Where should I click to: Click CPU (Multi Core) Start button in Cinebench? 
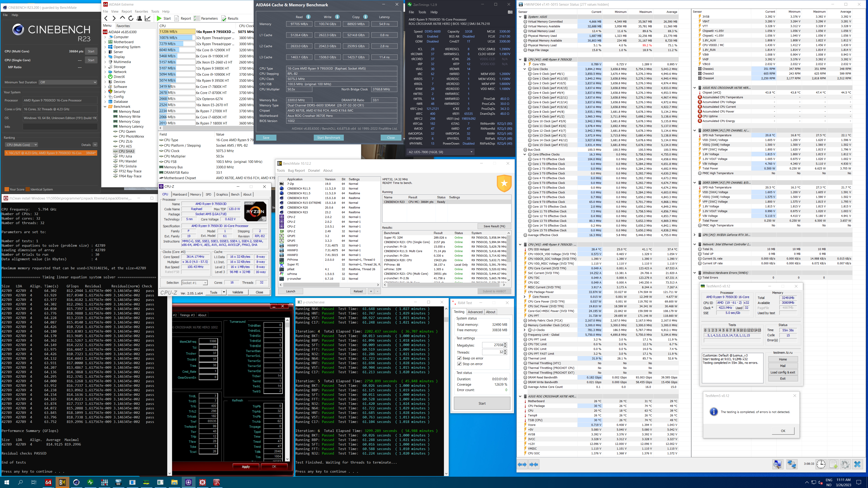[91, 51]
